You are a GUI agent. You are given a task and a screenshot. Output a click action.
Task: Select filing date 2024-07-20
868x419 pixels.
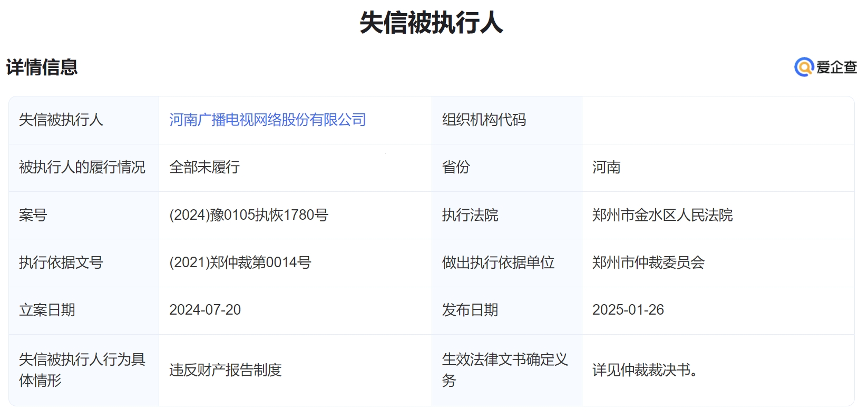[205, 310]
